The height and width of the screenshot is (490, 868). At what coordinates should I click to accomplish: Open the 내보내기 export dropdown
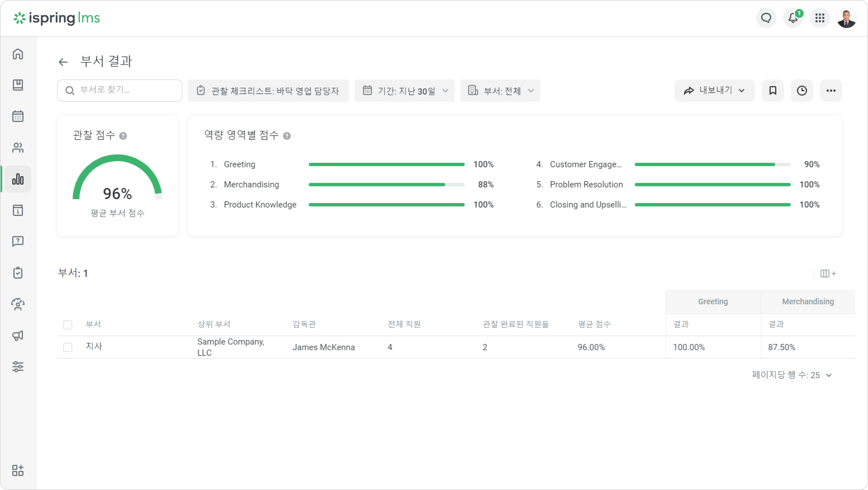point(714,91)
